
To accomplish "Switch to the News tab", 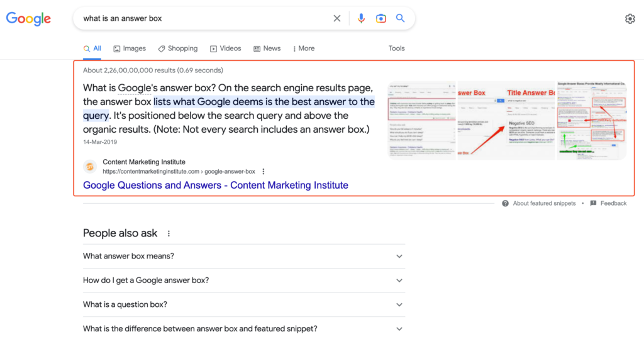I will click(x=267, y=48).
